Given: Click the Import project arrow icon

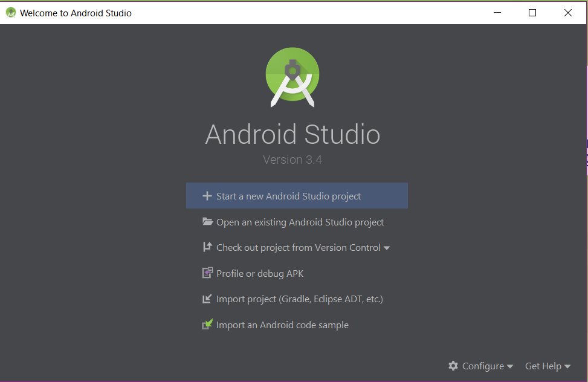Looking at the screenshot, I should [x=207, y=299].
